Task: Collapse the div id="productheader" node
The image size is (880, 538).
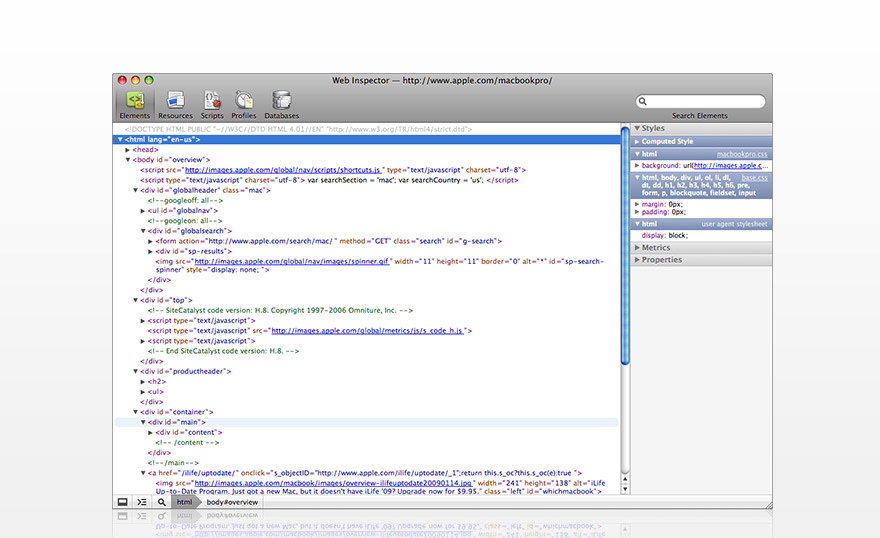Action: (135, 371)
